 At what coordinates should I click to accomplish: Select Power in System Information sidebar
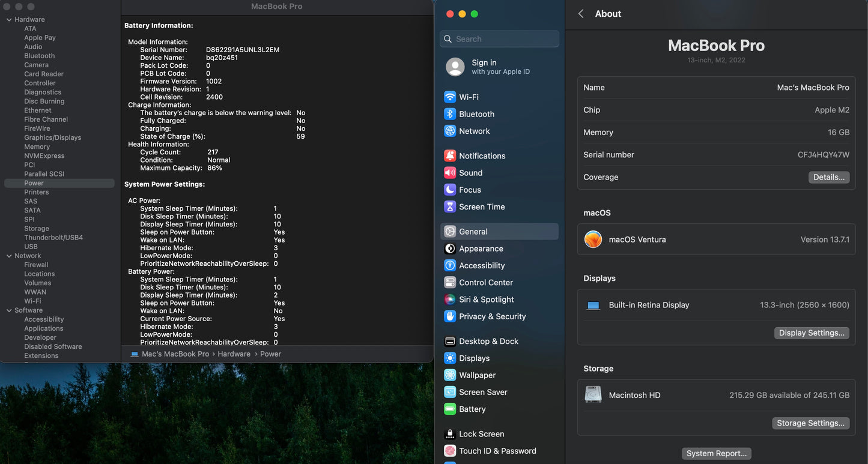coord(59,183)
